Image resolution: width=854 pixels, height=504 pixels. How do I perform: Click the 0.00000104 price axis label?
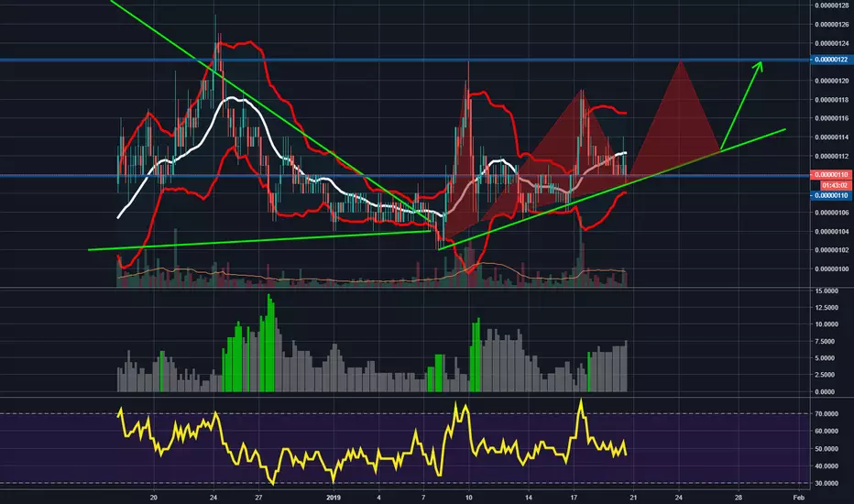[x=832, y=232]
